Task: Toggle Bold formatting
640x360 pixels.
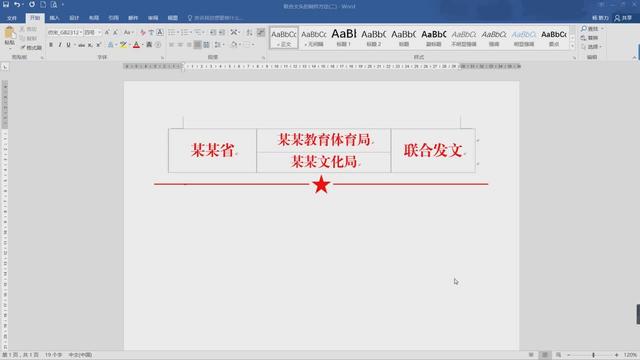Action: (51, 45)
